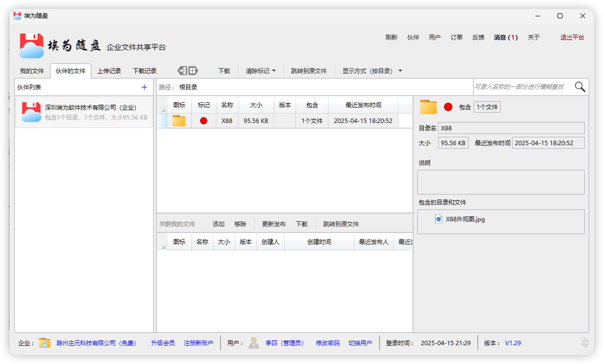Click the right layout grid icon

pyautogui.click(x=193, y=71)
